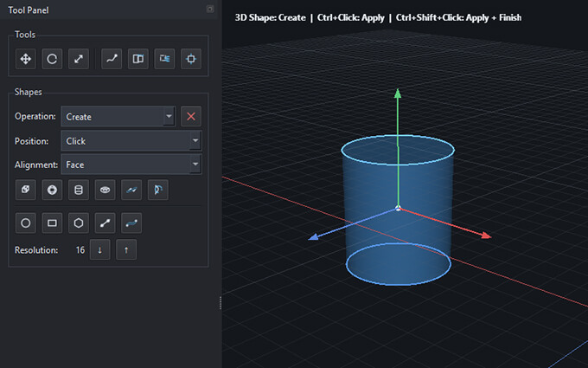Pick the torus shape button
Image resolution: width=588 pixels, height=368 pixels.
pos(105,189)
